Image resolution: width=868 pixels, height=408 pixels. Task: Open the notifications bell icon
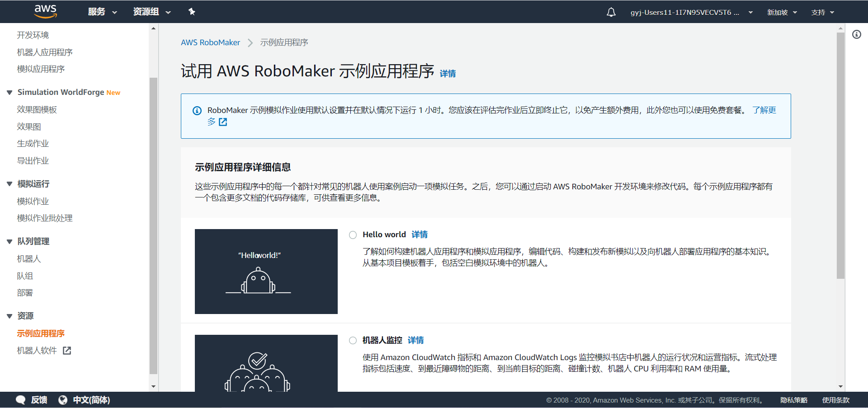pyautogui.click(x=611, y=12)
